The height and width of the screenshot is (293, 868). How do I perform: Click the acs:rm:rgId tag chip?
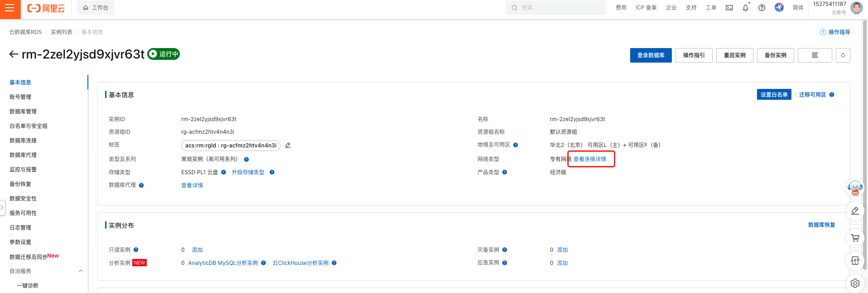(x=231, y=146)
